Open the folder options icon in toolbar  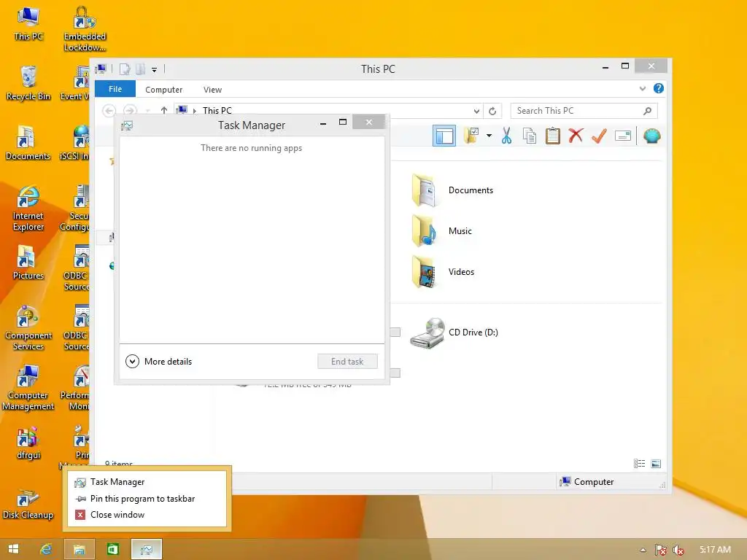tap(472, 136)
